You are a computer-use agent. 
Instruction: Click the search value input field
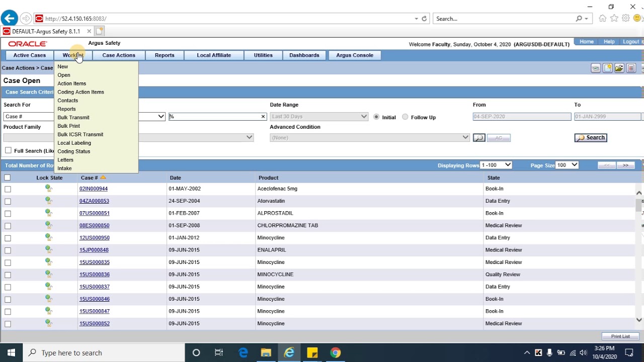click(x=214, y=117)
